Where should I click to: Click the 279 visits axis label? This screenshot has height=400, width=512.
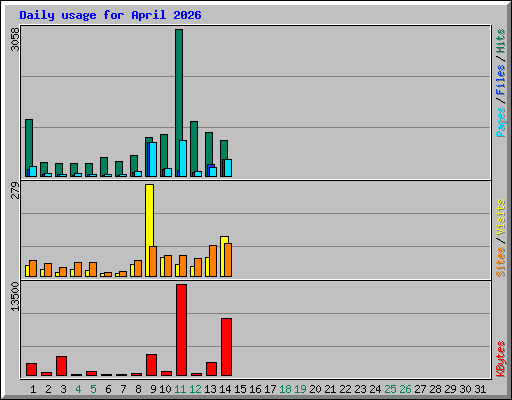15,190
